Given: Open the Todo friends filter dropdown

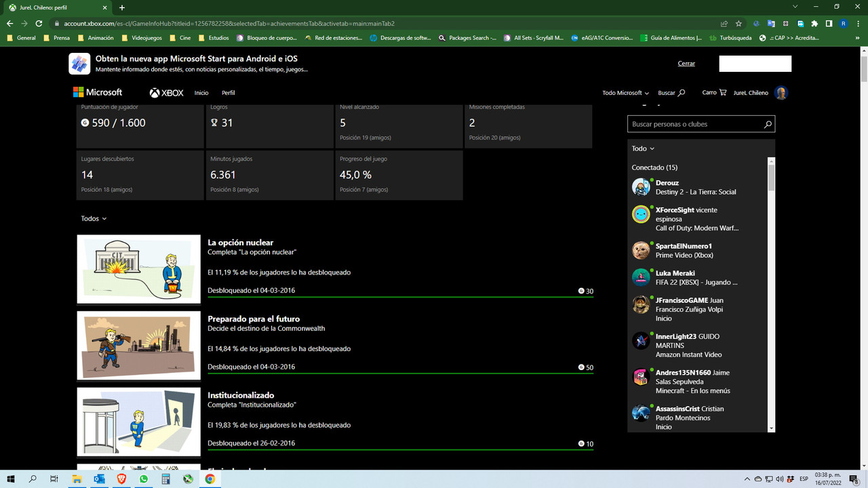Looking at the screenshot, I should (x=643, y=148).
